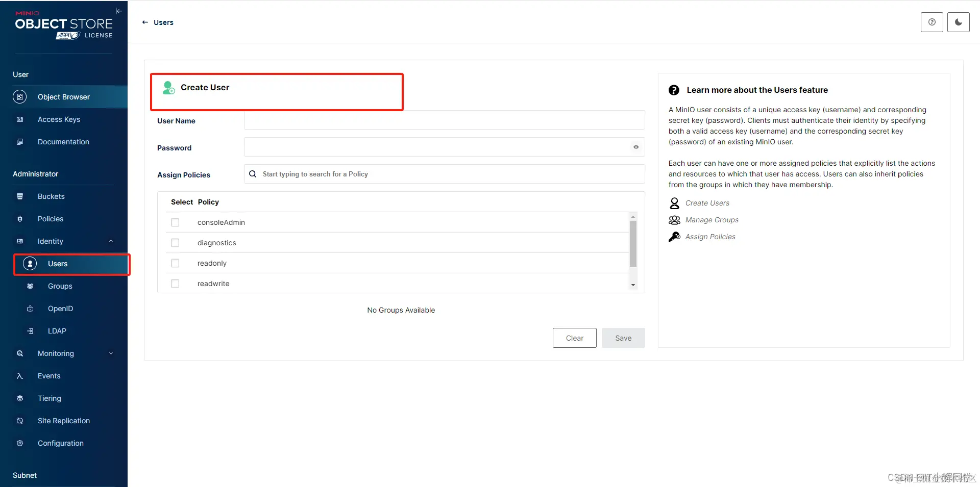980x487 pixels.
Task: Toggle dark mode with the moon icon
Action: coord(959,22)
